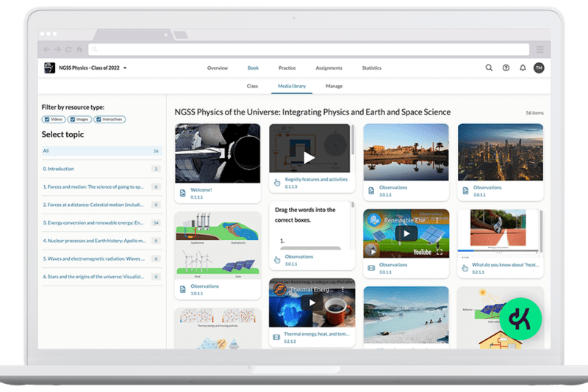The width and height of the screenshot is (588, 392).
Task: Click the browser reload icon
Action: tap(68, 49)
